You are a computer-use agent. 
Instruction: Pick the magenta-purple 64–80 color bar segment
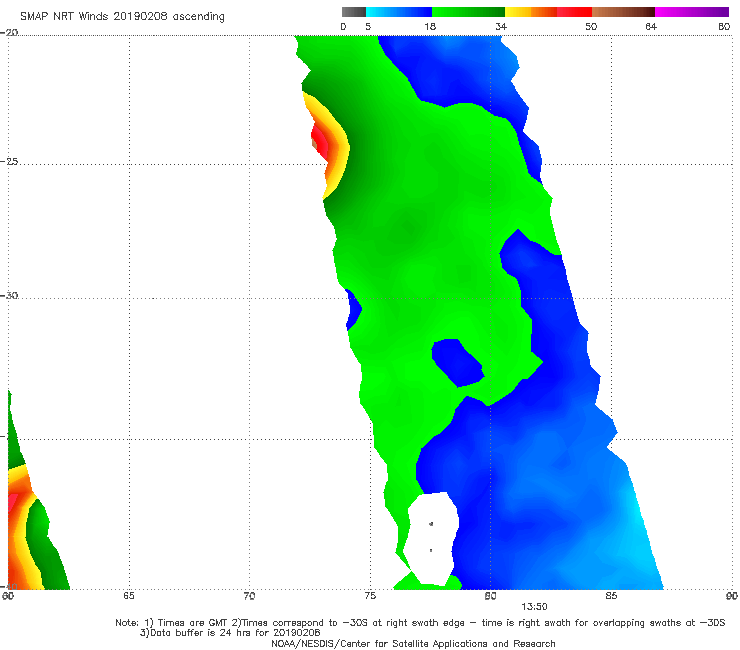(x=692, y=12)
